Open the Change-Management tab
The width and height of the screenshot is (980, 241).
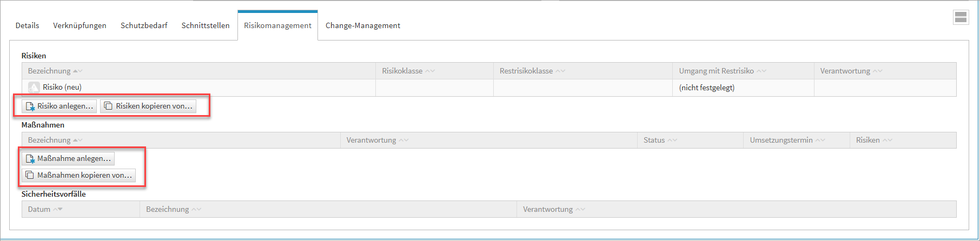pos(363,25)
